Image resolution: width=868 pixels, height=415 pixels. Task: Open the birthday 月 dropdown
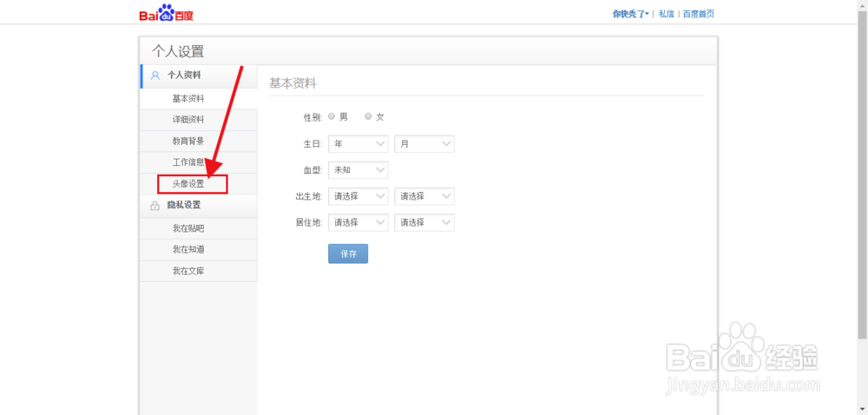pyautogui.click(x=424, y=144)
